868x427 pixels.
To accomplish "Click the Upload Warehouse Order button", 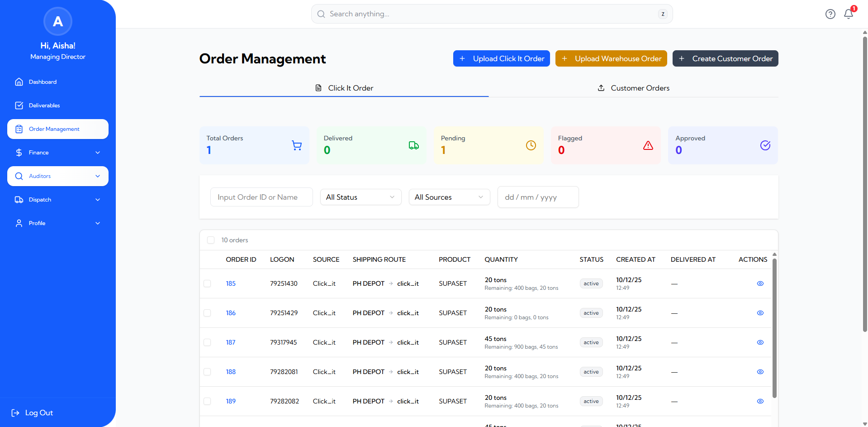I will point(611,58).
